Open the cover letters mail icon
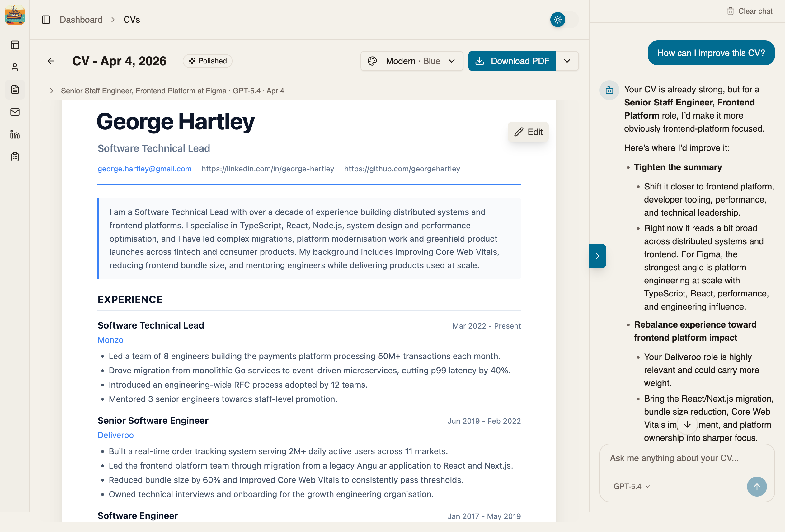 coord(15,112)
